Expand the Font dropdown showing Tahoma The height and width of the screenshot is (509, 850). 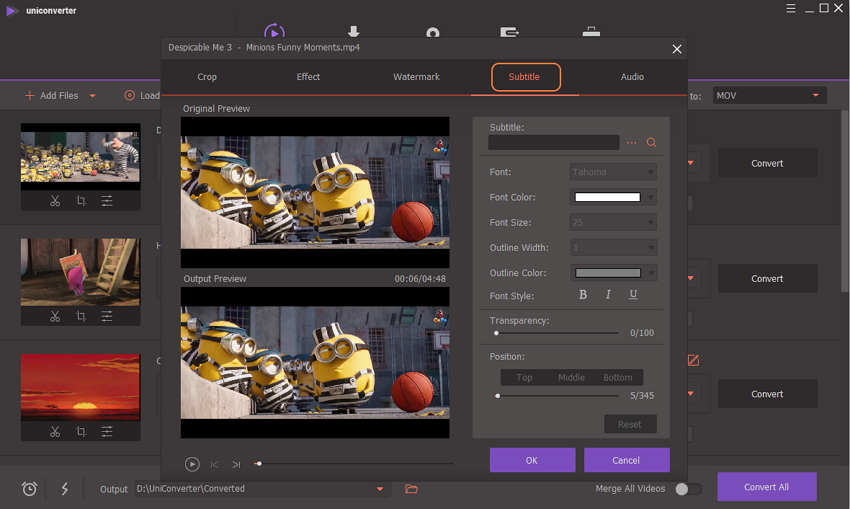click(x=613, y=172)
